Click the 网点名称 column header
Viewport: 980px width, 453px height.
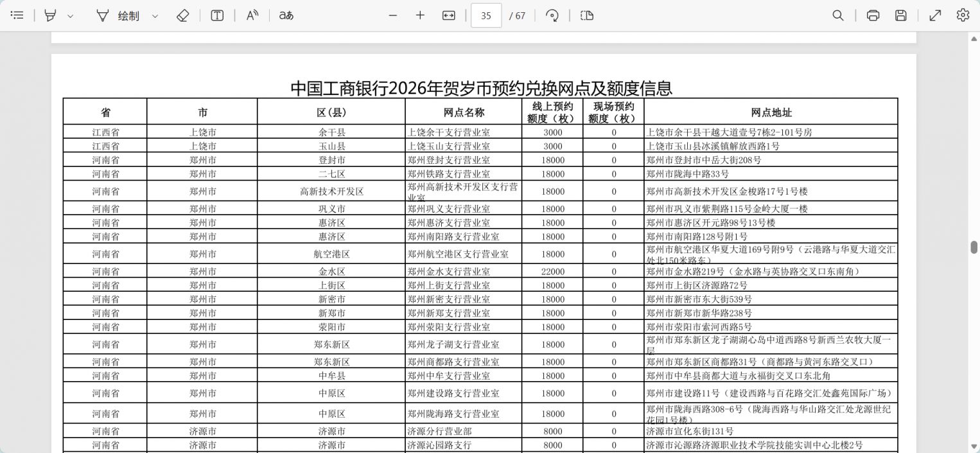click(x=464, y=112)
